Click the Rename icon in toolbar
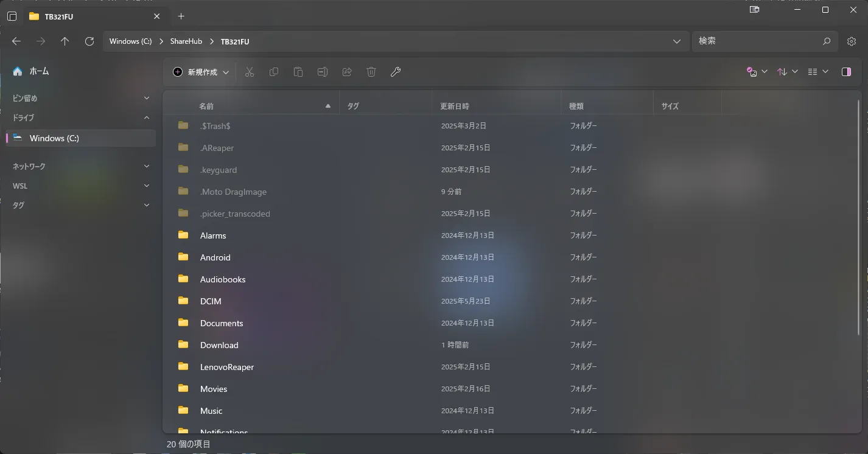The width and height of the screenshot is (868, 454). (323, 72)
